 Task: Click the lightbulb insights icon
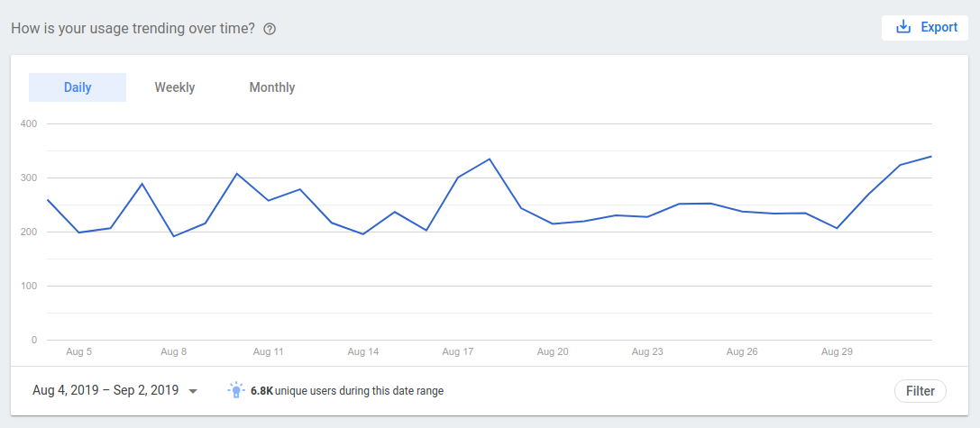pos(236,390)
